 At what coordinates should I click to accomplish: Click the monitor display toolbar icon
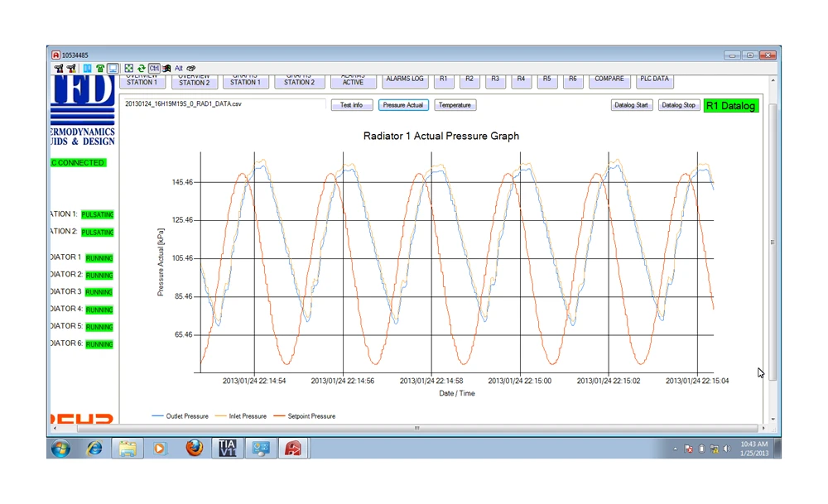[x=113, y=68]
